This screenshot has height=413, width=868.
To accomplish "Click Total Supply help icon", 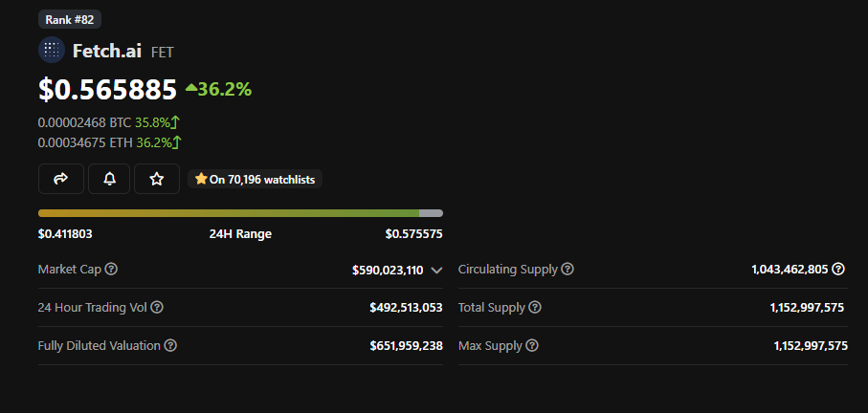I will click(535, 308).
